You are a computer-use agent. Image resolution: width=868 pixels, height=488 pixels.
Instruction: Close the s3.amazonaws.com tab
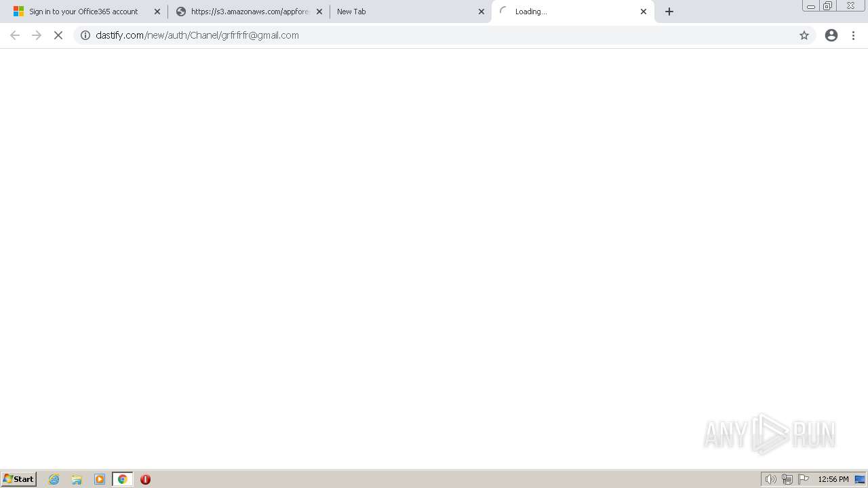[319, 12]
